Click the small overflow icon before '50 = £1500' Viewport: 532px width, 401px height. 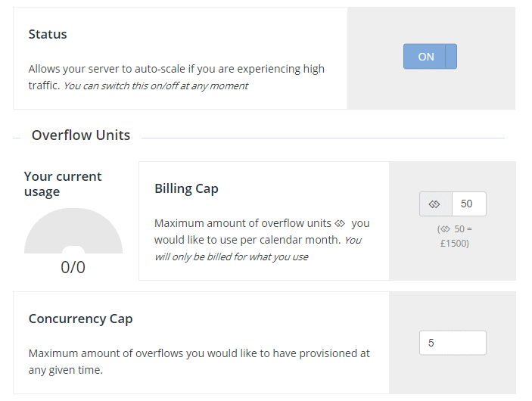point(446,229)
